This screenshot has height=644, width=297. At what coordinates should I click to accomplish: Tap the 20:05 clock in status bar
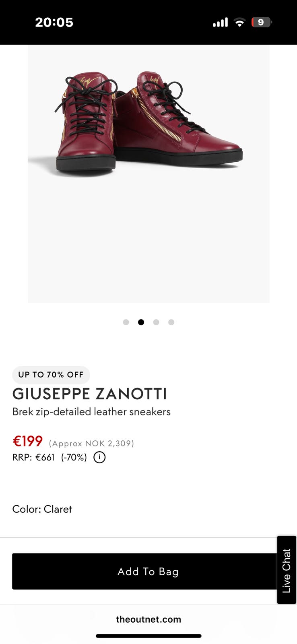point(54,22)
